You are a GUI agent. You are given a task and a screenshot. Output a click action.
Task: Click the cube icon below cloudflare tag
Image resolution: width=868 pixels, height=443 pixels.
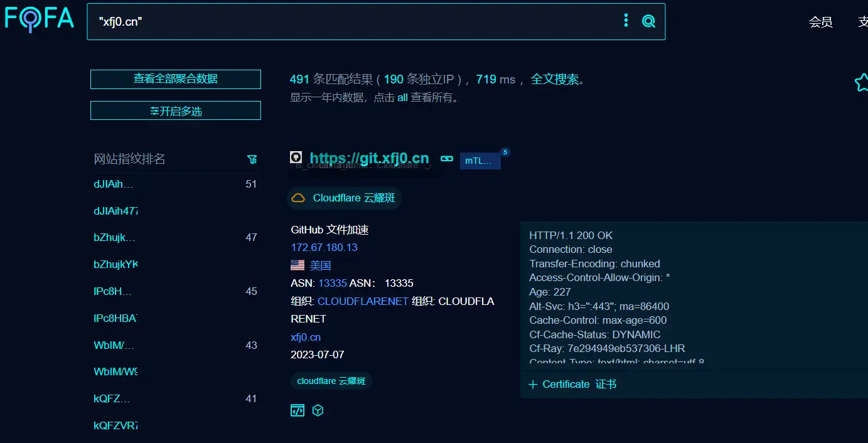(x=318, y=410)
